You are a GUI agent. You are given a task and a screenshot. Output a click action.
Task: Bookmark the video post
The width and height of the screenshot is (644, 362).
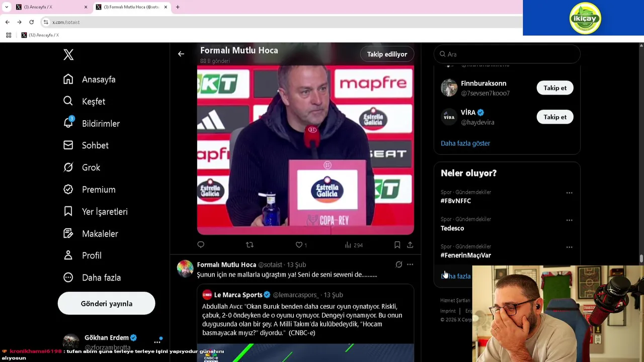(397, 245)
